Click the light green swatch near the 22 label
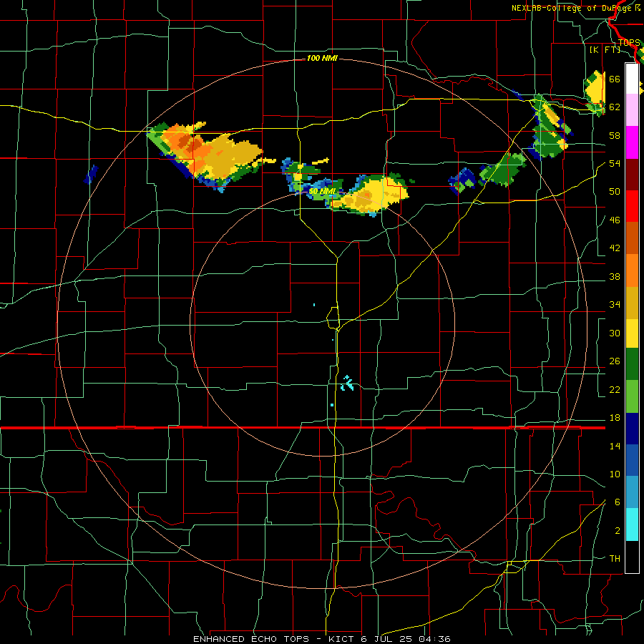Screen dimensions: 644x644 [632, 396]
